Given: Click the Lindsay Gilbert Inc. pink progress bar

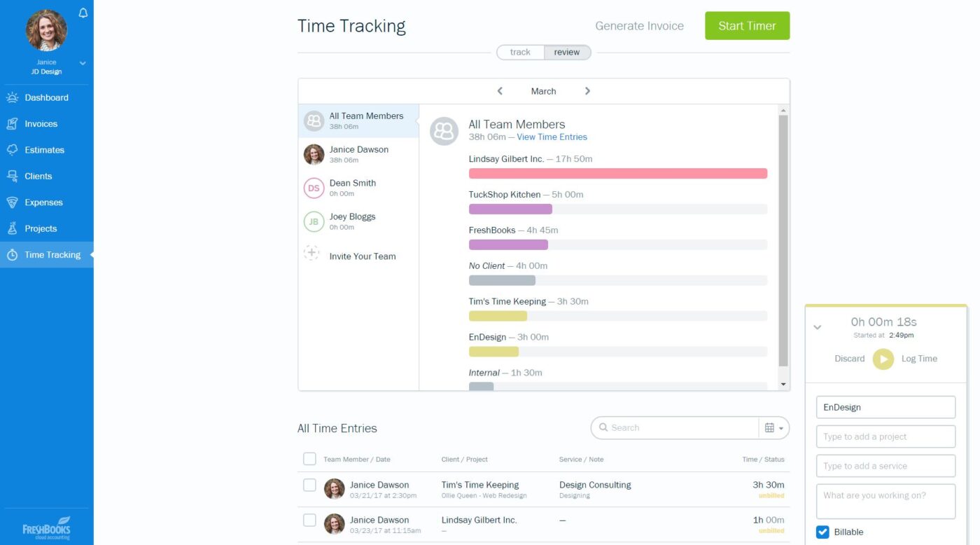Looking at the screenshot, I should coord(617,174).
